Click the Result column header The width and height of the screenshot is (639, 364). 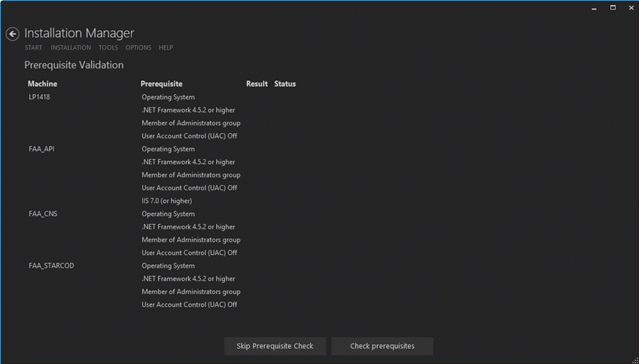[257, 83]
